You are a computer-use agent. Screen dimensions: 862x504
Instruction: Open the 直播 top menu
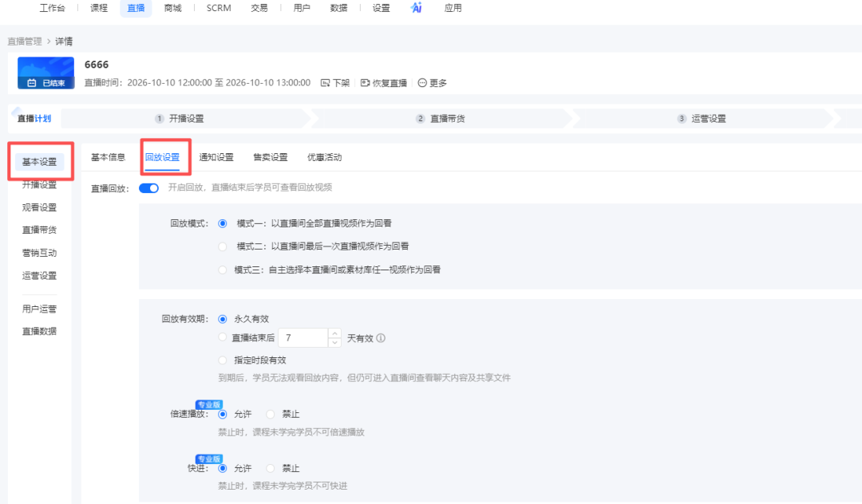click(x=136, y=8)
